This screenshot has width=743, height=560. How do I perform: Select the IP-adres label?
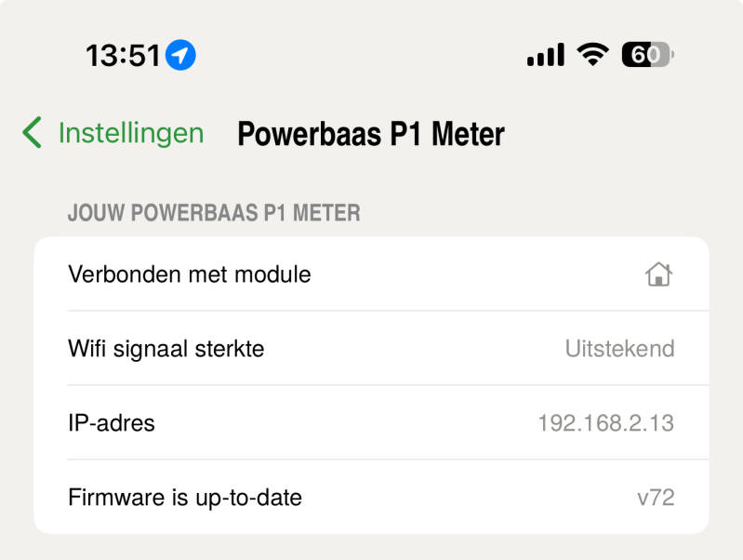(112, 423)
